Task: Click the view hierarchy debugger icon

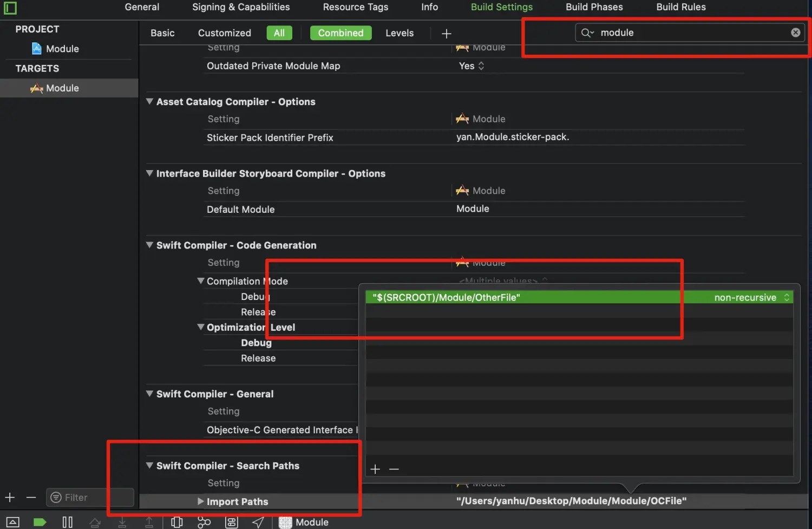Action: (x=176, y=521)
